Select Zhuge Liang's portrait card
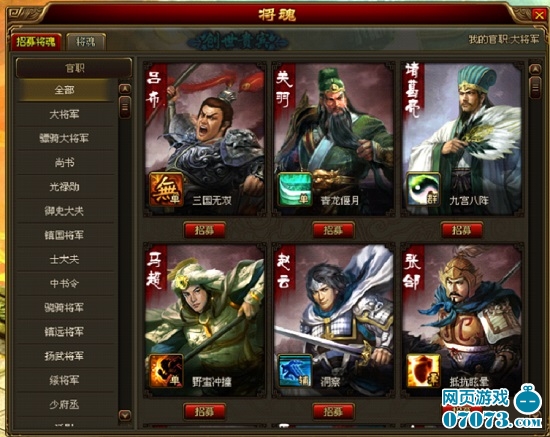 (462, 139)
